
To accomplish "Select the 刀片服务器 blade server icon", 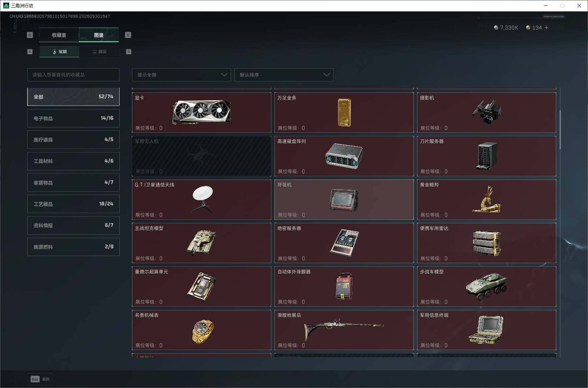I will coord(487,156).
